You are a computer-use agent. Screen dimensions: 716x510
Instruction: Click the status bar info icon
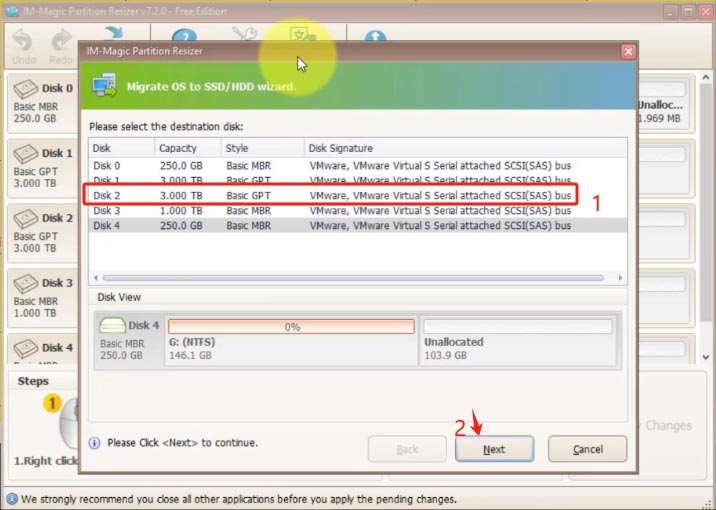(12, 499)
